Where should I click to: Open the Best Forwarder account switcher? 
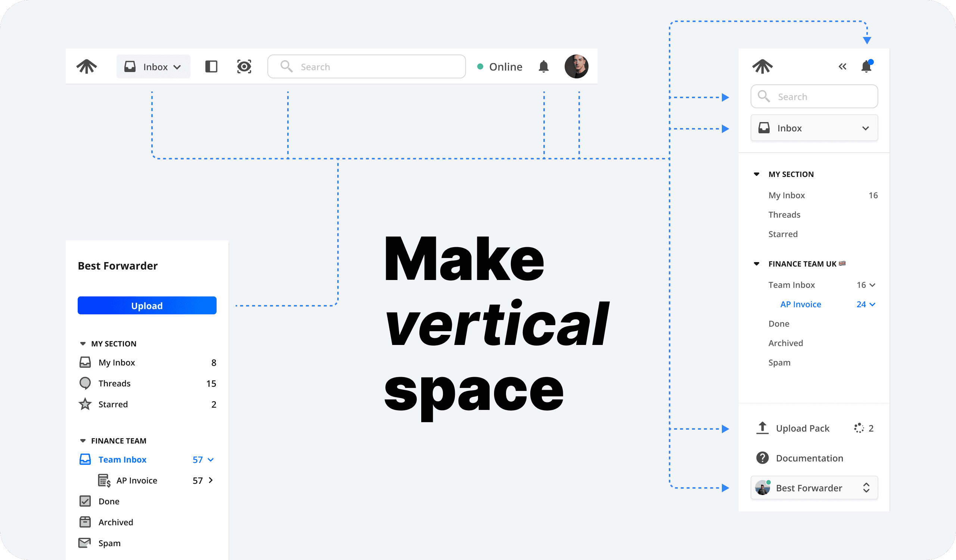click(814, 488)
